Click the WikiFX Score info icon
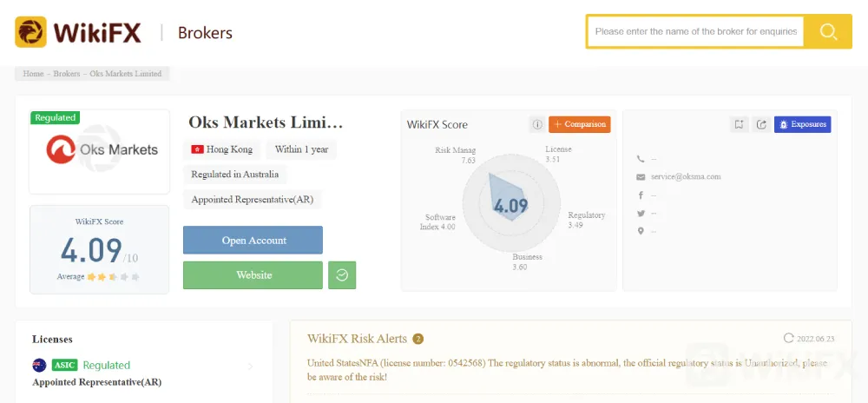The image size is (868, 403). point(537,124)
